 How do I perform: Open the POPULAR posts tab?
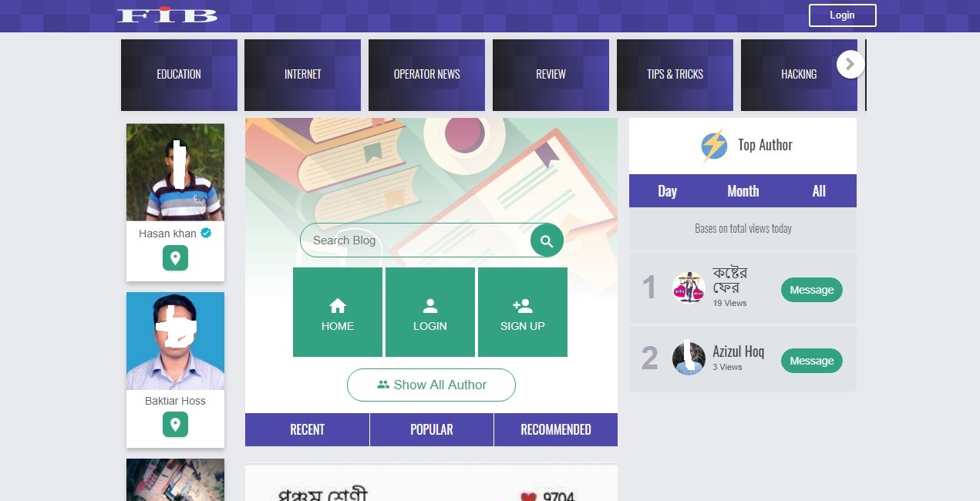pyautogui.click(x=432, y=429)
